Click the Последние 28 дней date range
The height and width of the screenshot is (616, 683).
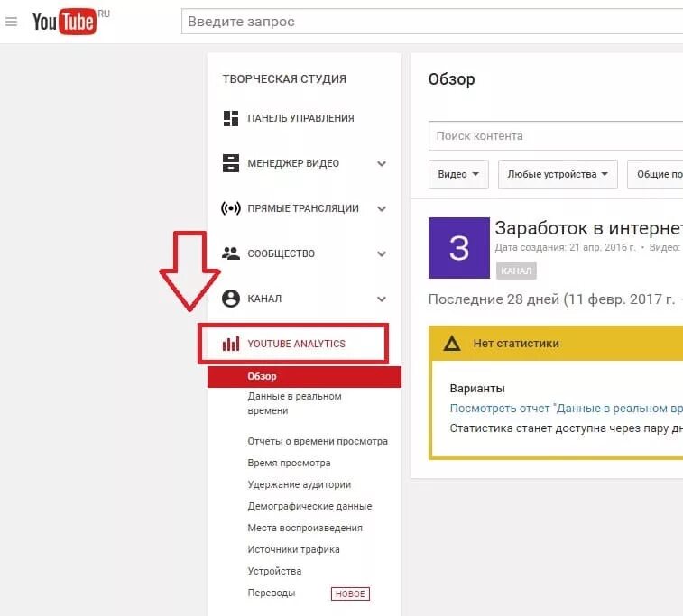coord(556,299)
